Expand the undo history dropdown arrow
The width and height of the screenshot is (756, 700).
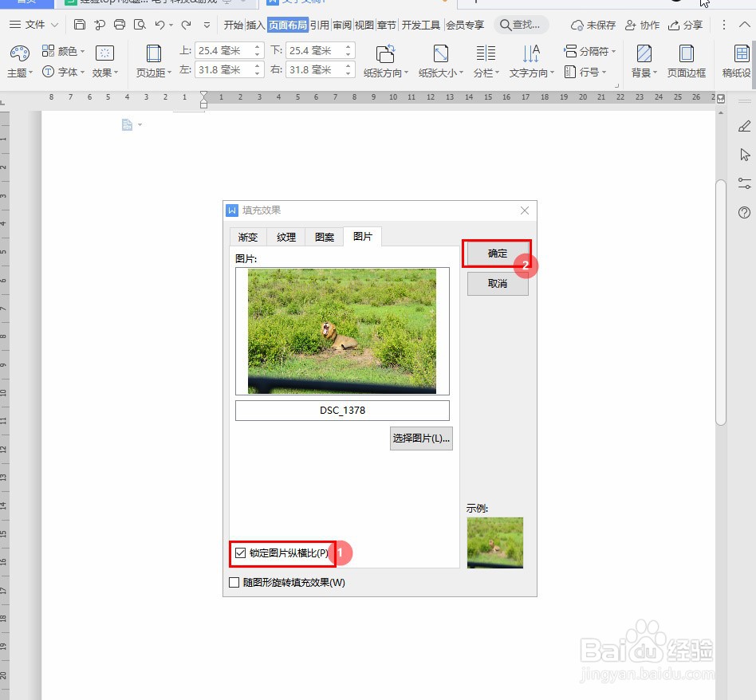pos(171,25)
